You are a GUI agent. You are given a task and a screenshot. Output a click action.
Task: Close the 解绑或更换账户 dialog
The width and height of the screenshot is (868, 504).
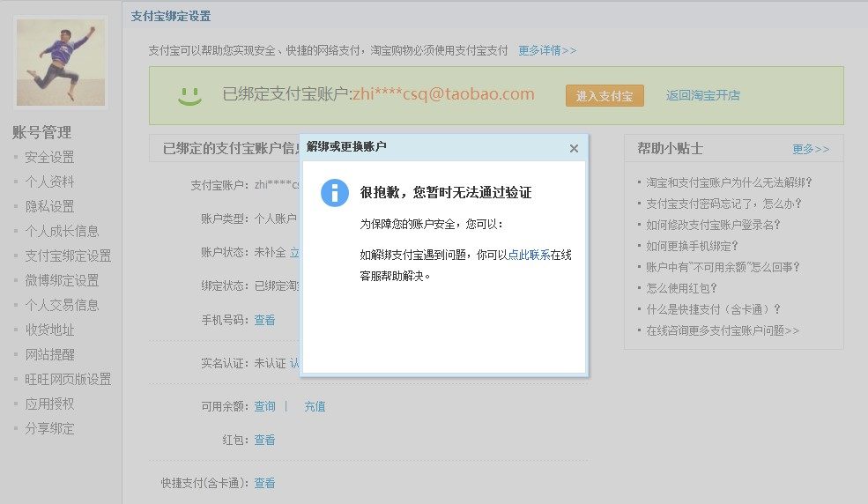(574, 148)
